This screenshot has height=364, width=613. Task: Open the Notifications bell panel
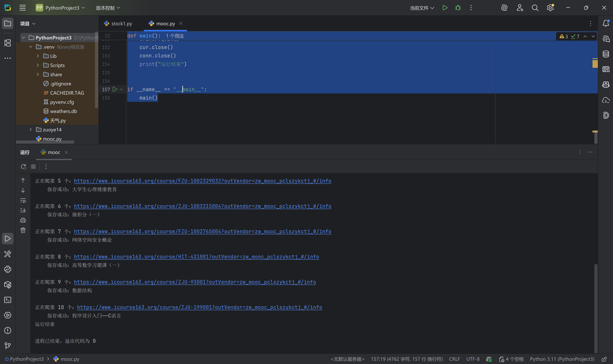pos(606,23)
